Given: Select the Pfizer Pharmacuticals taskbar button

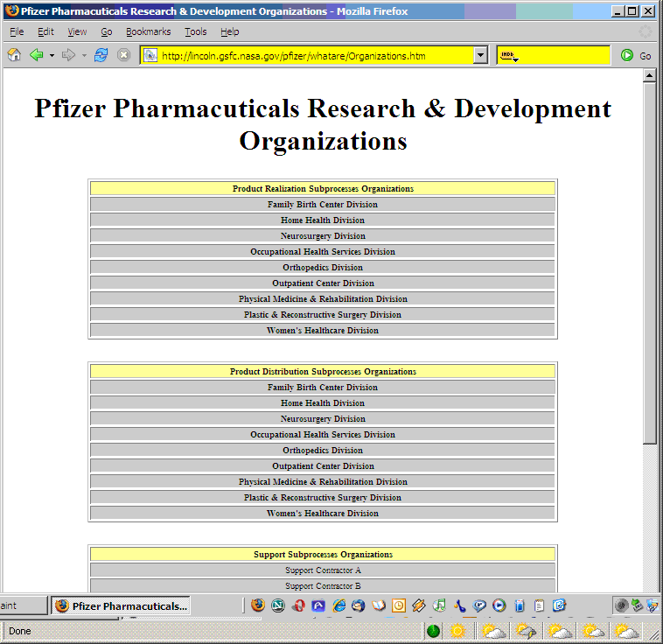Looking at the screenshot, I should click(x=121, y=605).
